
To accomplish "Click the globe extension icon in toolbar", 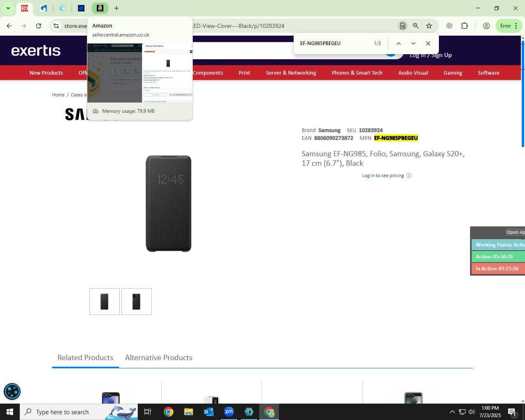I will coord(450,26).
